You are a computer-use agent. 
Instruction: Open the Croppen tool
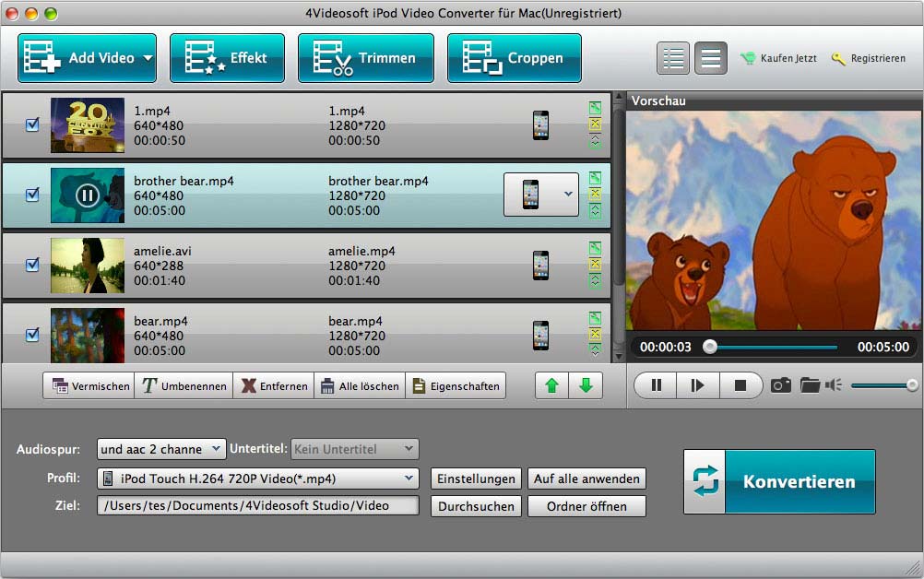click(x=514, y=58)
